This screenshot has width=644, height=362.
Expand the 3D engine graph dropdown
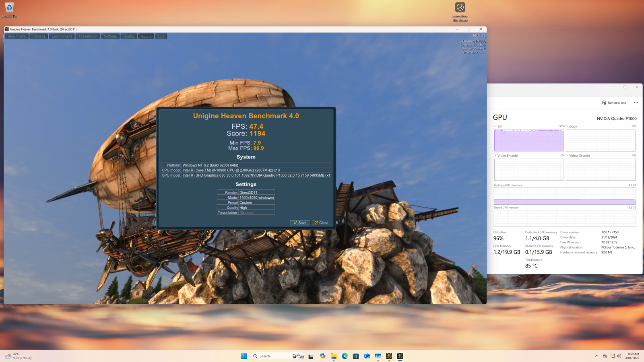coord(495,126)
